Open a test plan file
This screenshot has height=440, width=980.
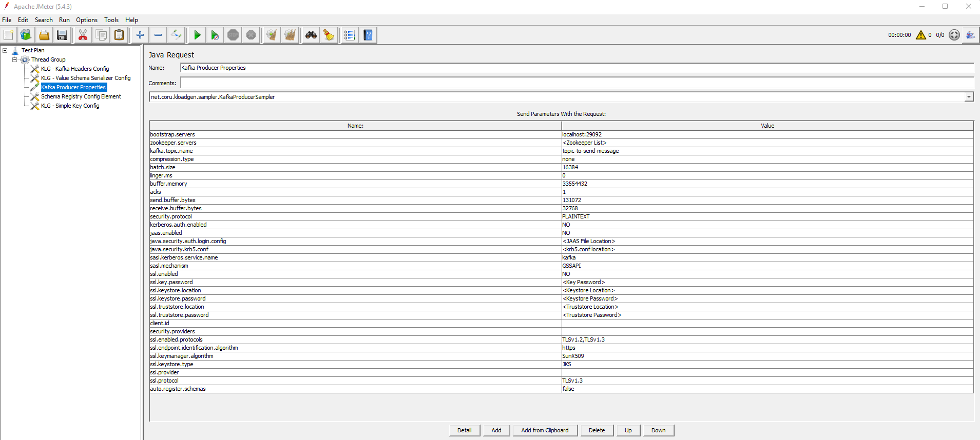click(44, 35)
